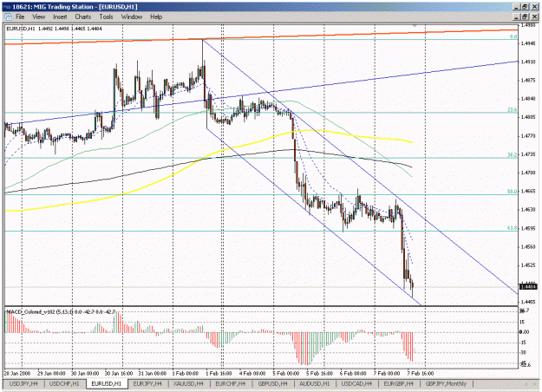The width and height of the screenshot is (542, 392).
Task: Open the View menu
Action: [39, 16]
